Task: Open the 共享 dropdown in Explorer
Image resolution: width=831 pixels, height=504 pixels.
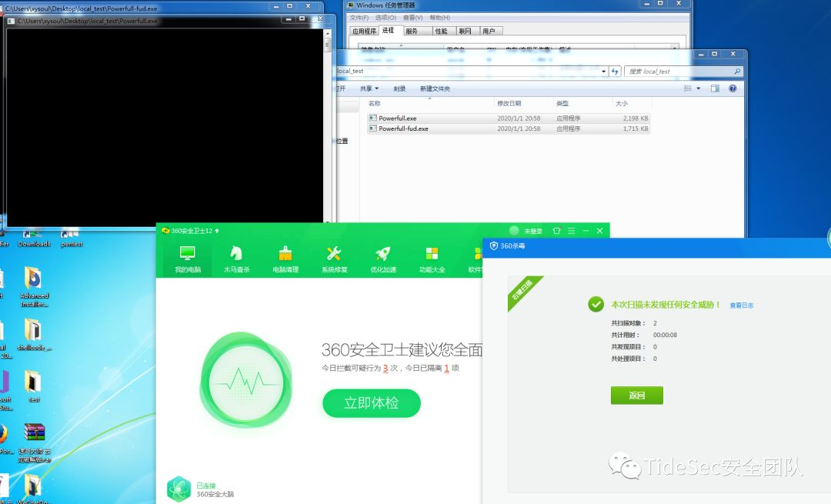Action: (x=369, y=88)
